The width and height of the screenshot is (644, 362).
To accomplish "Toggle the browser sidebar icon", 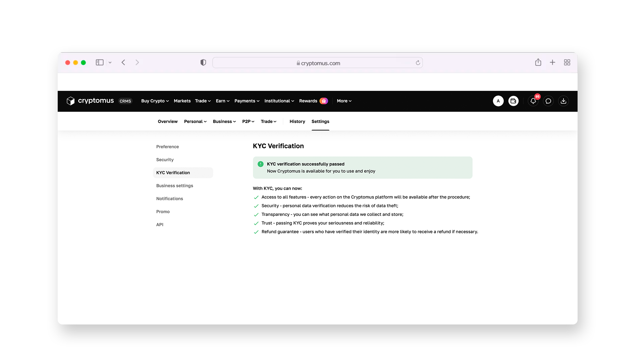I will pos(100,62).
